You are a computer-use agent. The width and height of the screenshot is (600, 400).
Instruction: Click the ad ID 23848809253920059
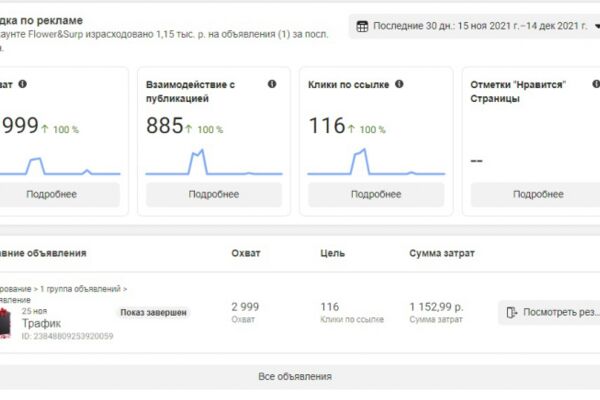[68, 336]
